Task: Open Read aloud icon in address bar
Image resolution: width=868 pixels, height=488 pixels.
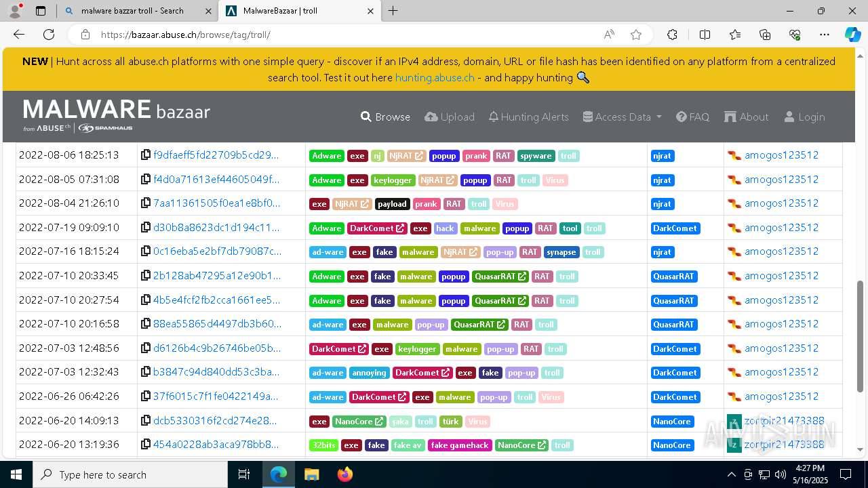Action: tap(609, 35)
